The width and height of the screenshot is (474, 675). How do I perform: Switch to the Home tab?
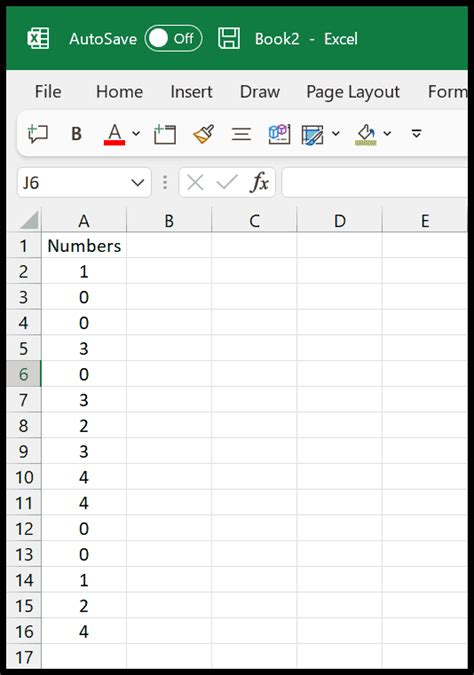119,92
